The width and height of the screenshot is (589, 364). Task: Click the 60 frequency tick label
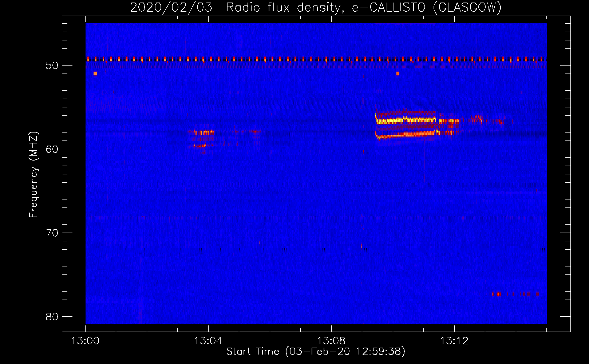[52, 149]
